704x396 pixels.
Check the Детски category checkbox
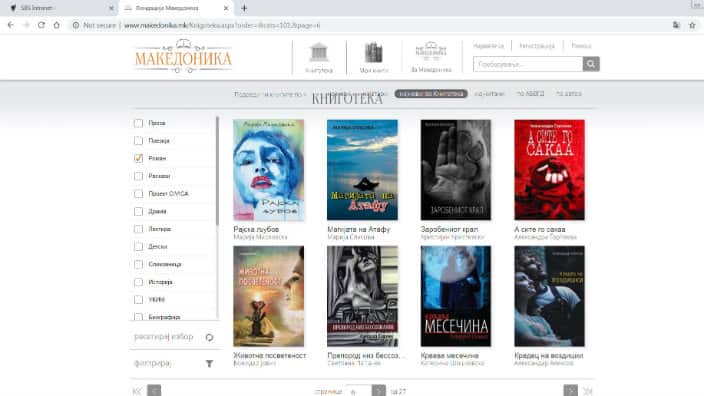[138, 246]
